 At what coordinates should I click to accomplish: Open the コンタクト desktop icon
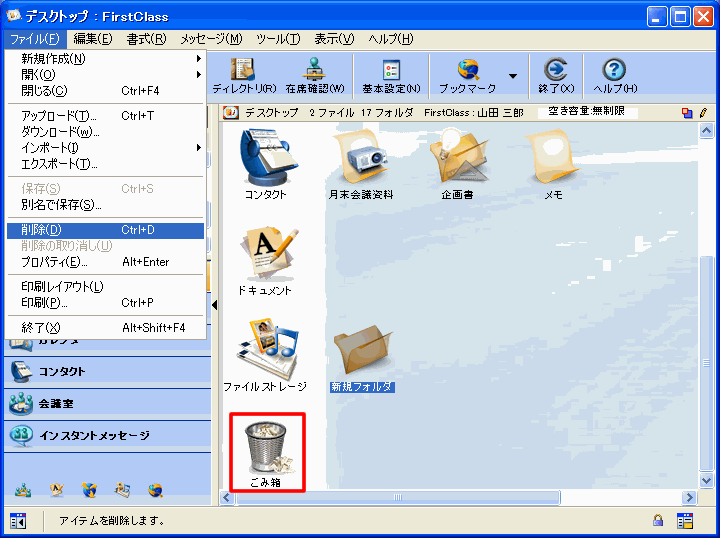265,160
